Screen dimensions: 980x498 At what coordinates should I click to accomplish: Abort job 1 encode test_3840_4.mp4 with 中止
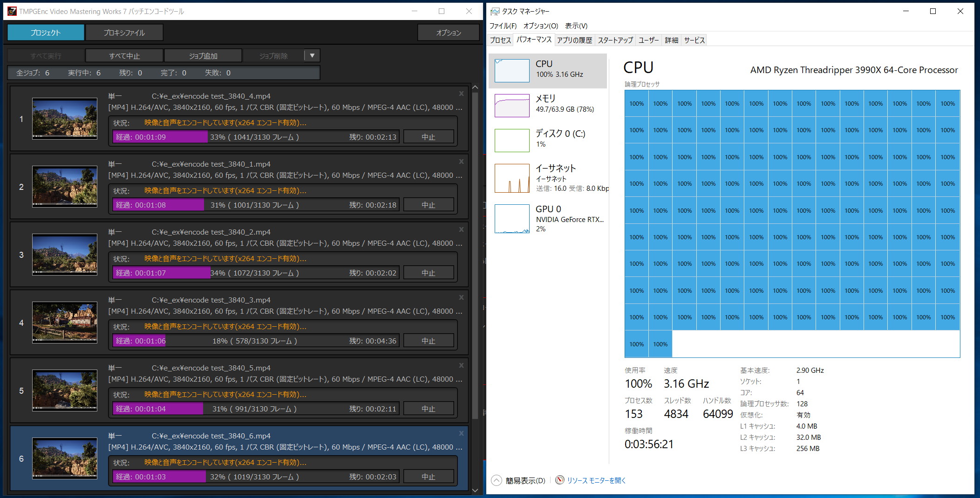429,137
